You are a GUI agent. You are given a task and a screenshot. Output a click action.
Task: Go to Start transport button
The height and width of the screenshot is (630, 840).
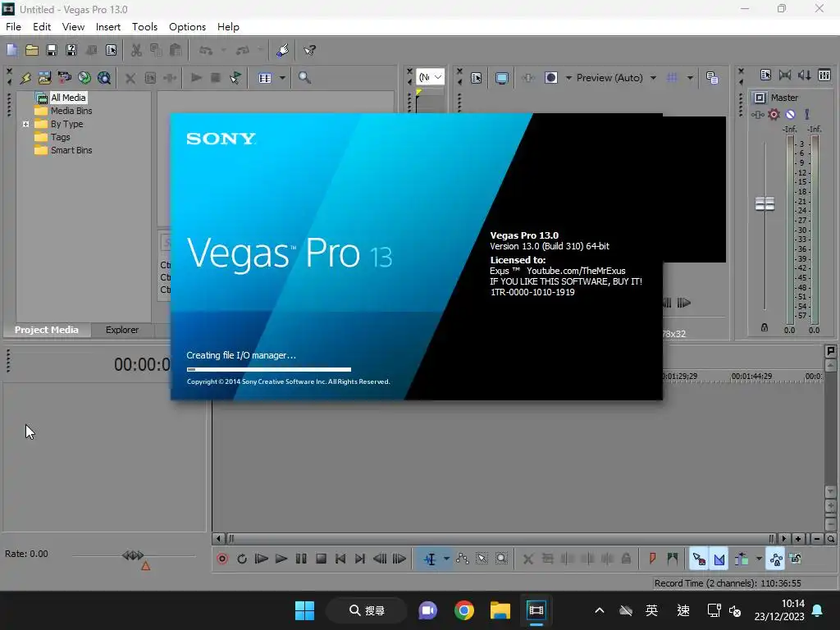[x=340, y=559]
